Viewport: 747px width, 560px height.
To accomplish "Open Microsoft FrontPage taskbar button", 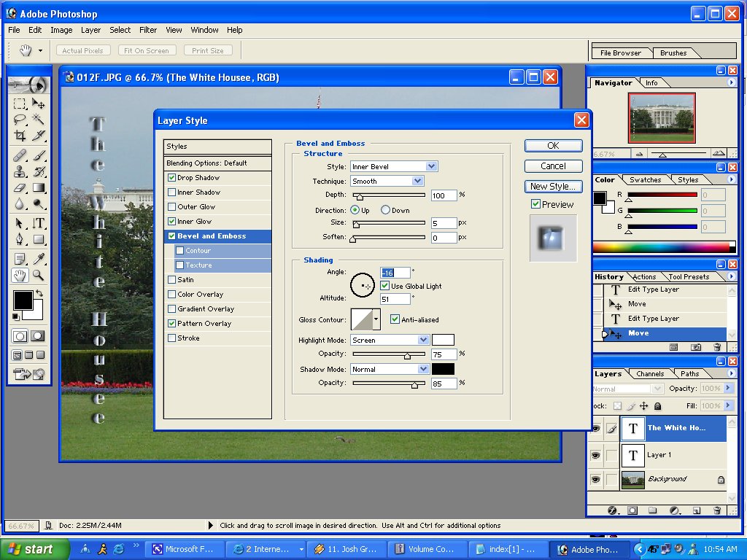I will click(184, 549).
